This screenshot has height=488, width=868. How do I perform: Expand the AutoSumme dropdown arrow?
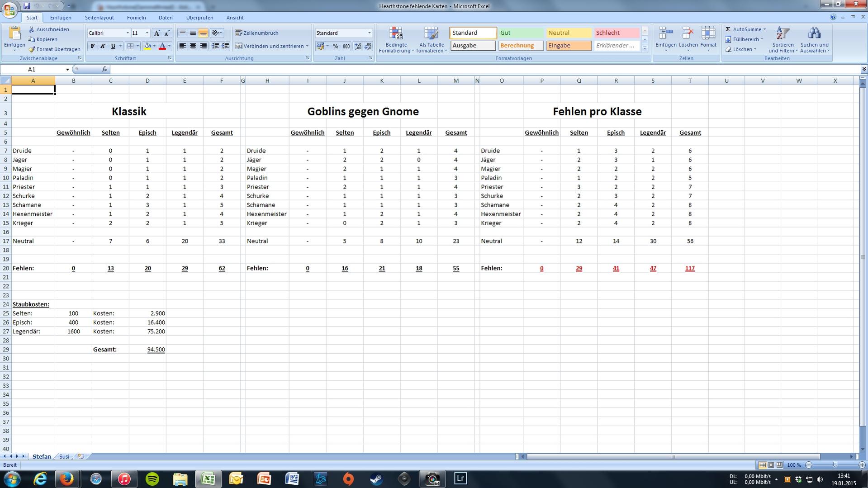click(x=764, y=29)
